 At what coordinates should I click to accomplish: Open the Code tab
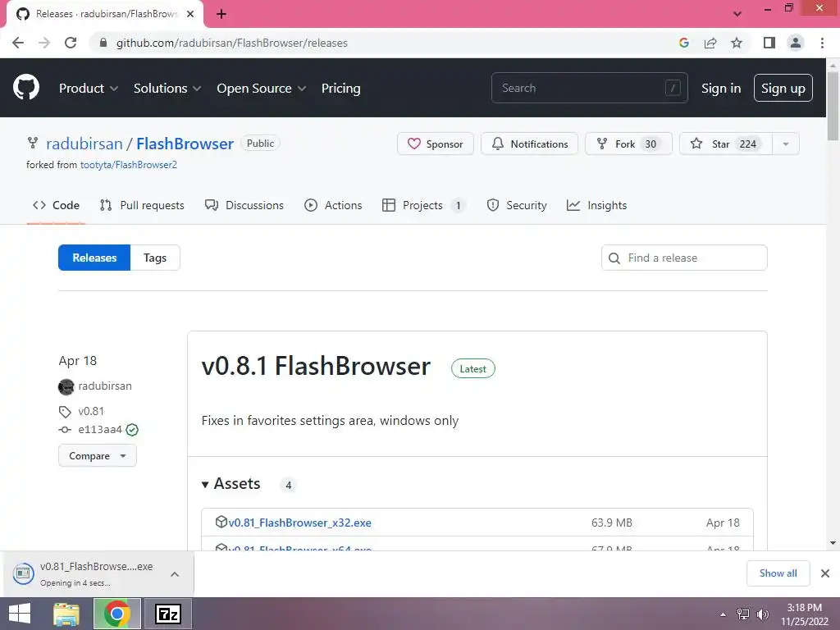(x=56, y=205)
